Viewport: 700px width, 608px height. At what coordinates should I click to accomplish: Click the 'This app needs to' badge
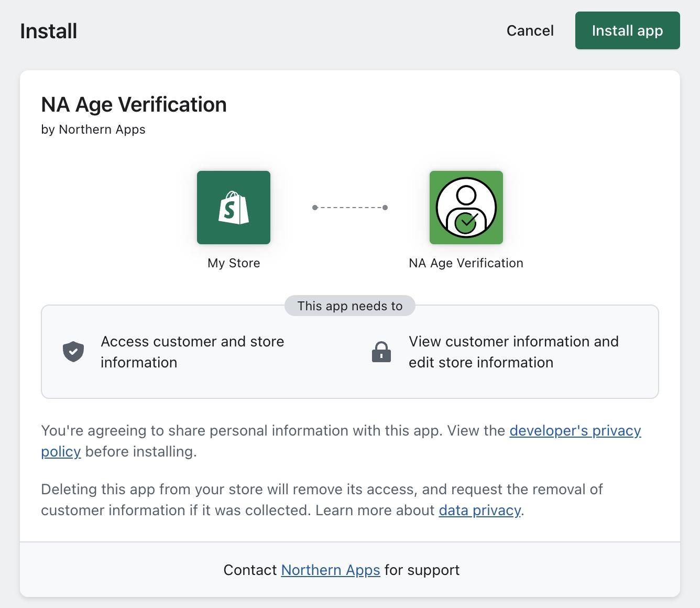[349, 306]
